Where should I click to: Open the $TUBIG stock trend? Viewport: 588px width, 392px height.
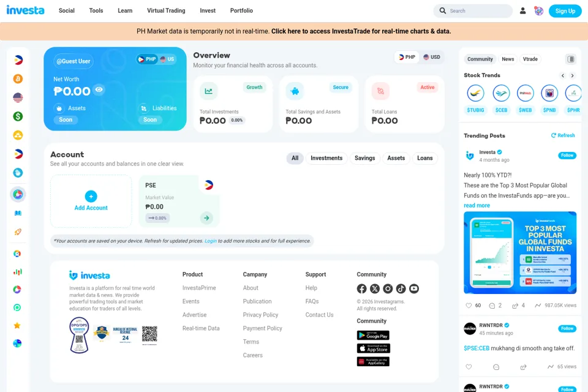coord(475,99)
